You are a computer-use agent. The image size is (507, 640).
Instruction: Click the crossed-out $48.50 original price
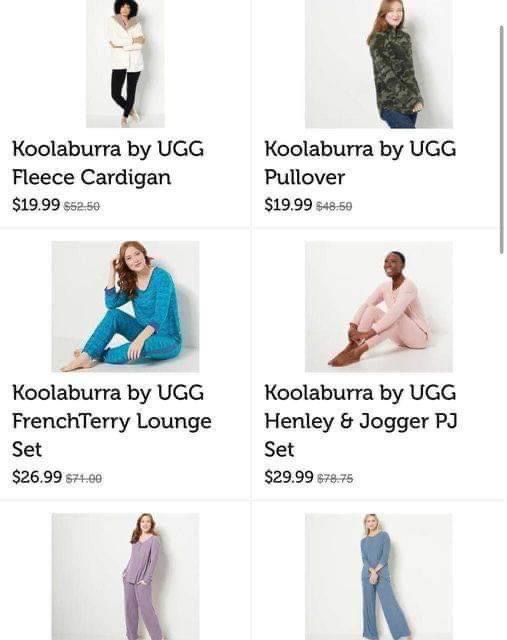pyautogui.click(x=334, y=206)
